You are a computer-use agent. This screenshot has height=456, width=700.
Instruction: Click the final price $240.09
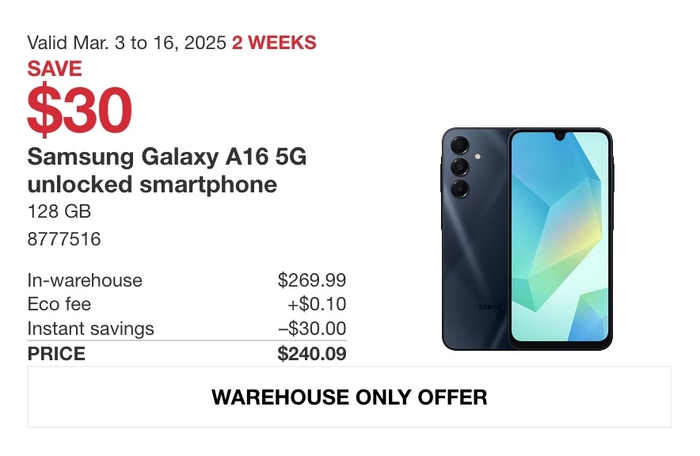pyautogui.click(x=312, y=354)
